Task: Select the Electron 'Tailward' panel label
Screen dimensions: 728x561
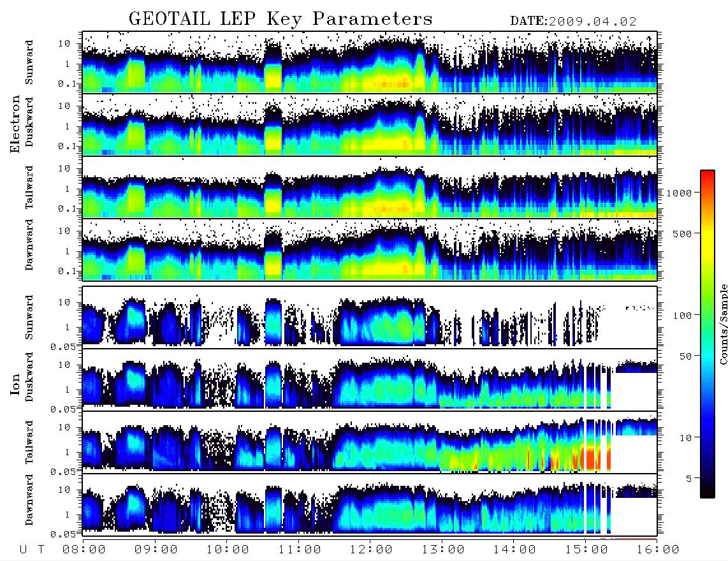Action: click(x=29, y=187)
